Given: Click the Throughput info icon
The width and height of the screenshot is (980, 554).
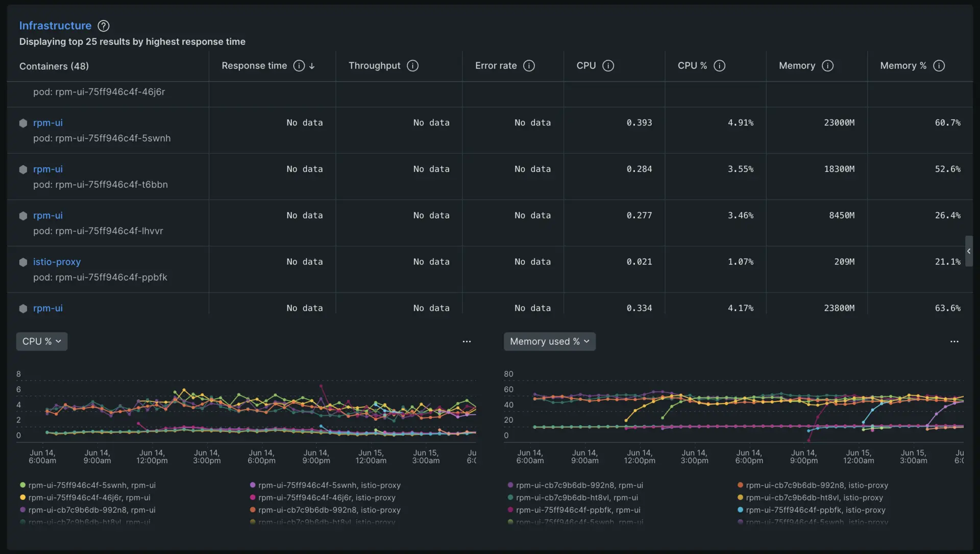Looking at the screenshot, I should (412, 66).
